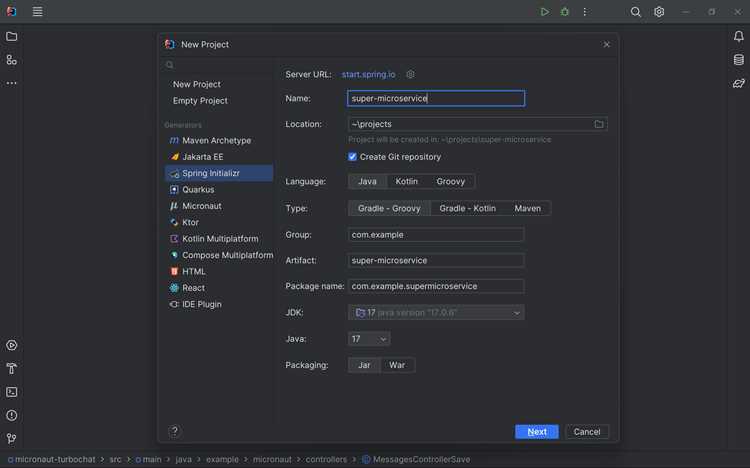
Task: Browse for project location folder
Action: [x=598, y=124]
